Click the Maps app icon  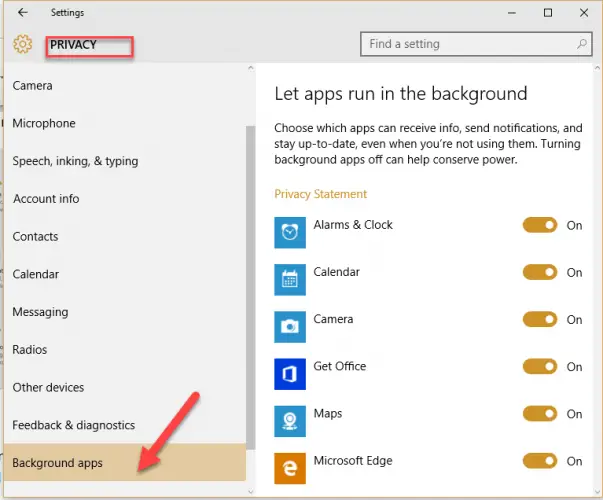pos(290,421)
